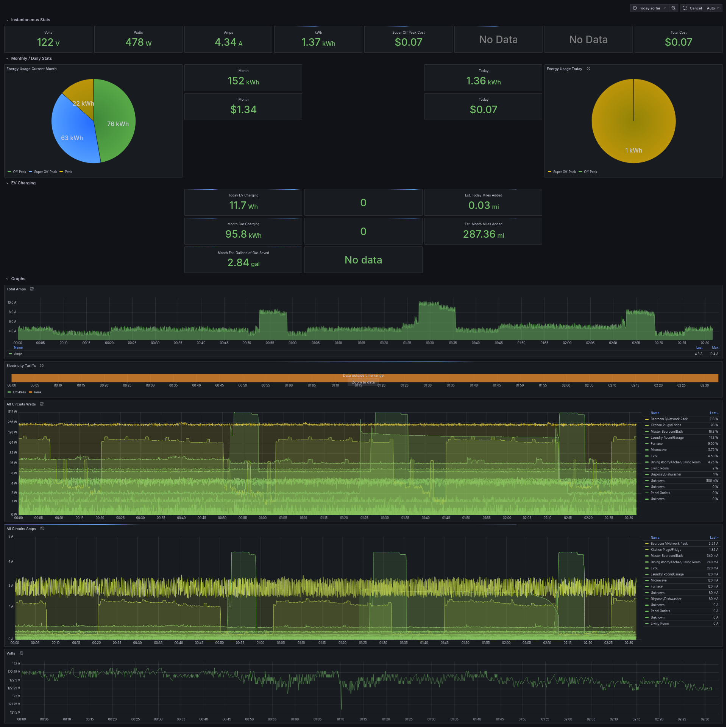The height and width of the screenshot is (728, 727).
Task: Click the Energy Usage Today panel icon
Action: (x=588, y=69)
